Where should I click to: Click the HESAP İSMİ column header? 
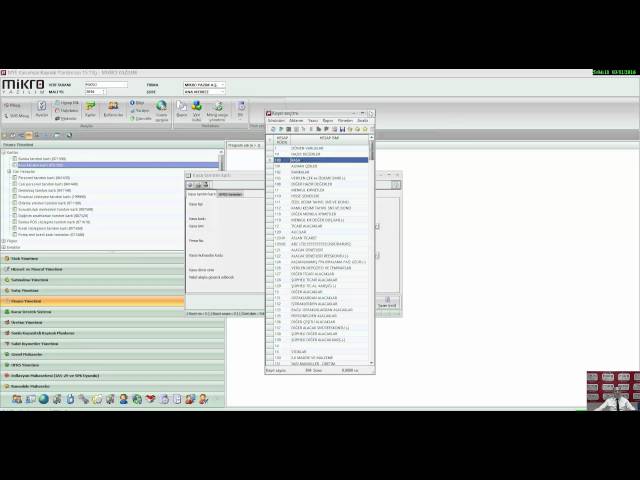click(x=329, y=138)
